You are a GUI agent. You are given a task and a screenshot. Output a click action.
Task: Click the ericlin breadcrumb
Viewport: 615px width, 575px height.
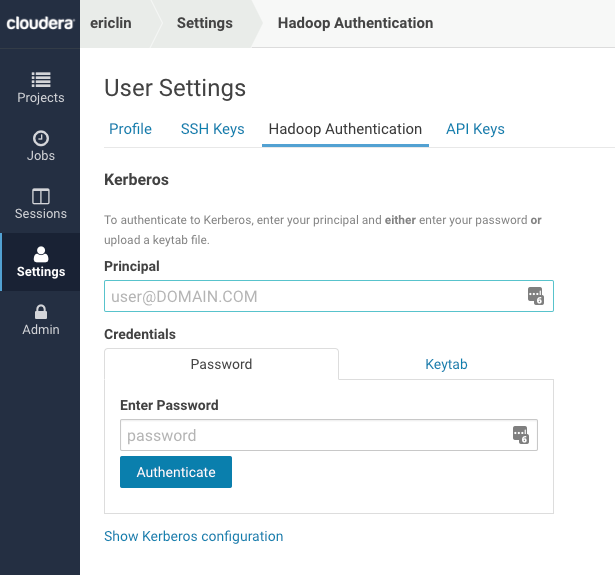pos(112,23)
